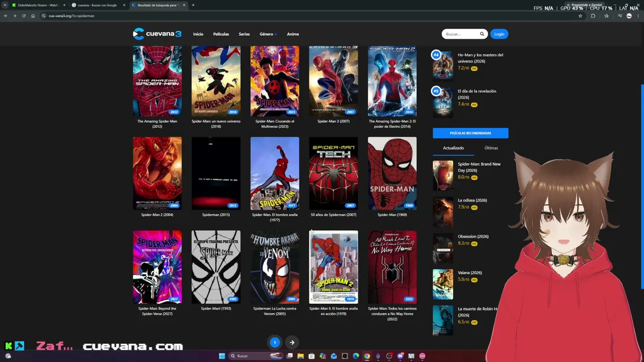Expand the Género dropdown menu
The width and height of the screenshot is (644, 362).
[x=268, y=34]
